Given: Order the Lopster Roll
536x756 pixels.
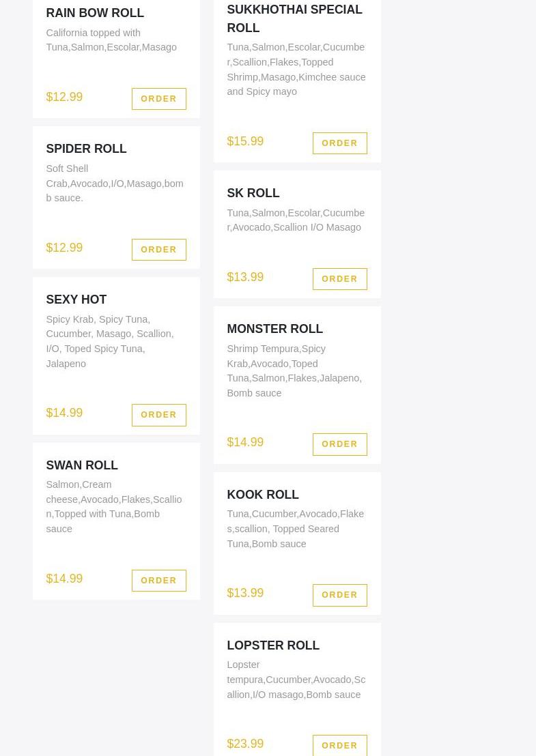Looking at the screenshot, I should coord(339,746).
